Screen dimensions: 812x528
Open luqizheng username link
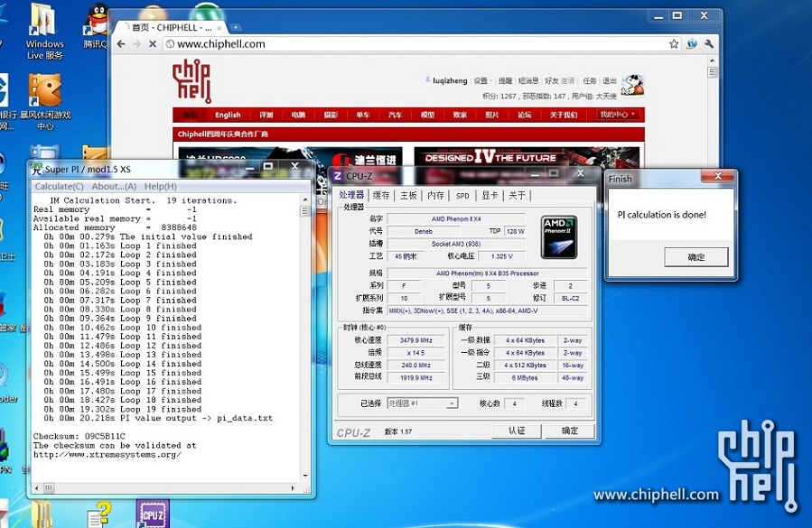[x=450, y=80]
